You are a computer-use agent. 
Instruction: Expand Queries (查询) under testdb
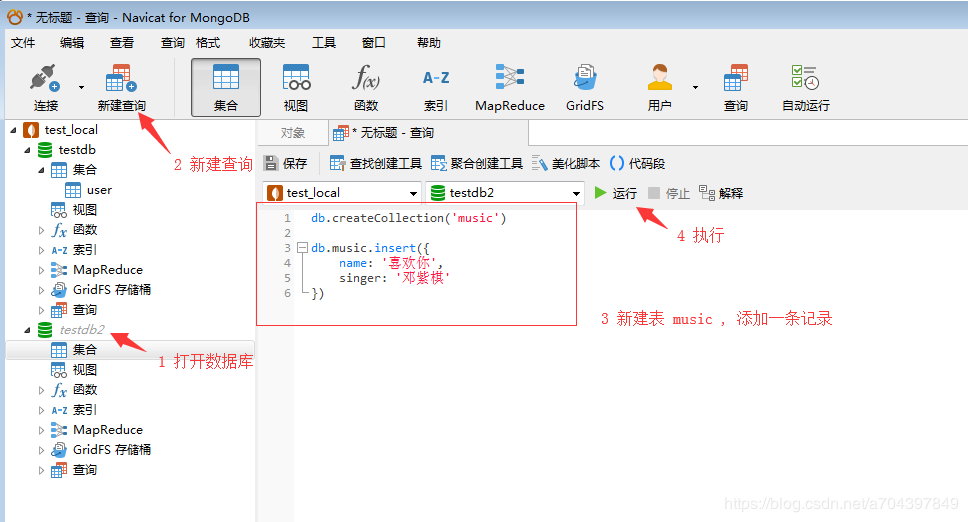[x=41, y=310]
